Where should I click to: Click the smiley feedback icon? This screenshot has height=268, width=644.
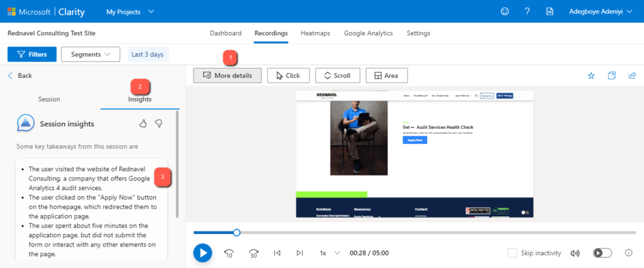coord(505,11)
